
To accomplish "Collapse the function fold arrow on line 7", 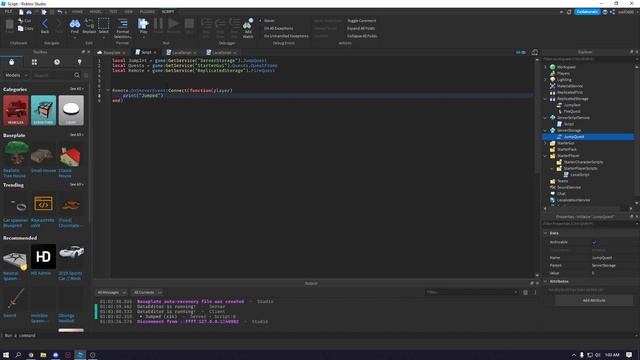I will [108, 90].
